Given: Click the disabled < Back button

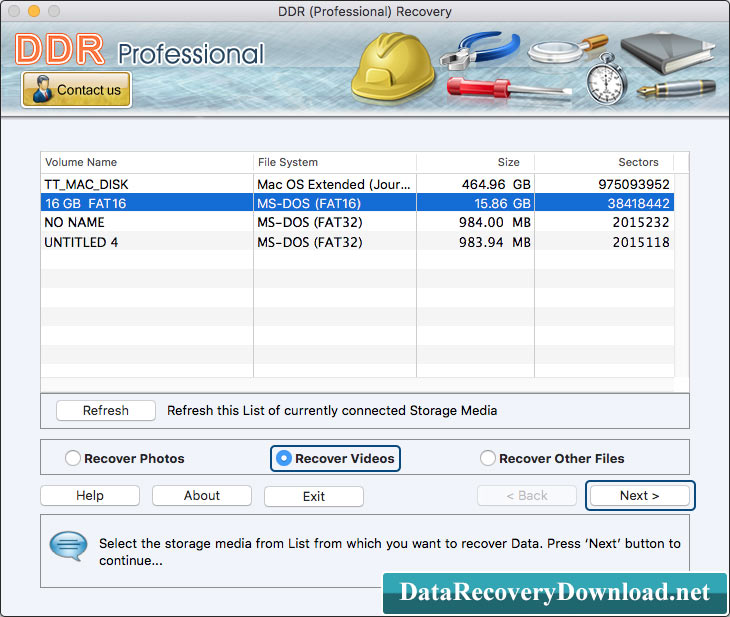Looking at the screenshot, I should (x=527, y=495).
